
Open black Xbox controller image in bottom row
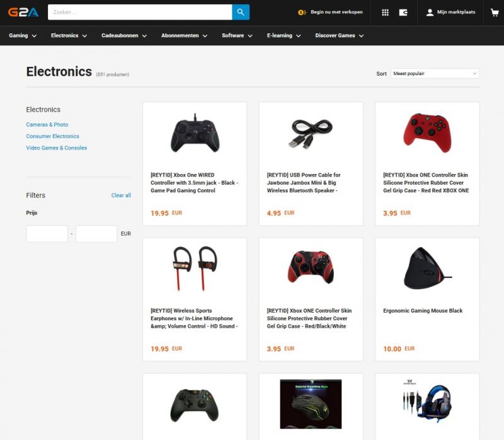[x=195, y=405]
